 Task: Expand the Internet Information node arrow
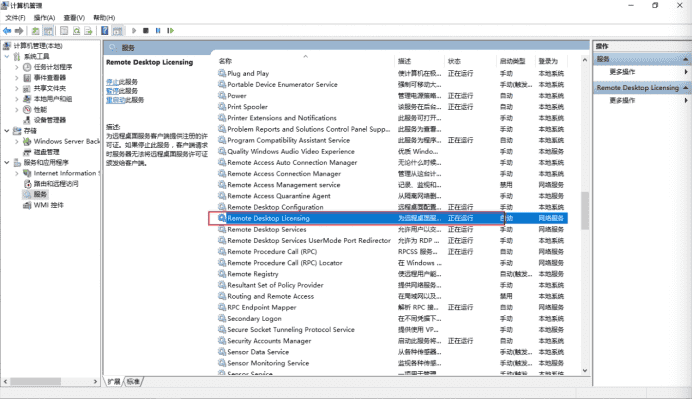click(17, 173)
